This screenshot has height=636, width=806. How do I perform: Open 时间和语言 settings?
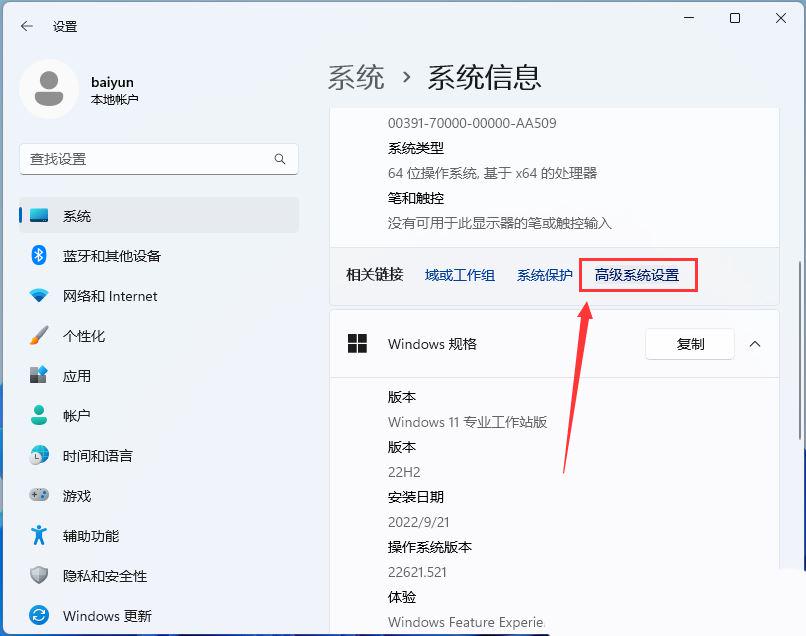tap(159, 456)
